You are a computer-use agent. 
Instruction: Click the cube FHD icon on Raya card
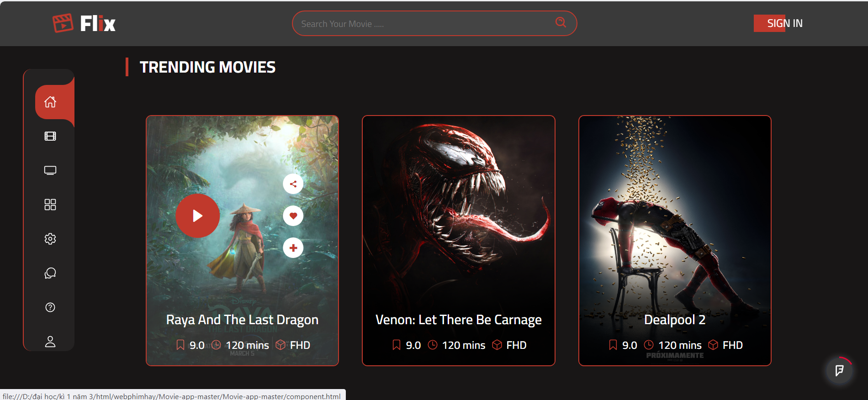coord(281,345)
